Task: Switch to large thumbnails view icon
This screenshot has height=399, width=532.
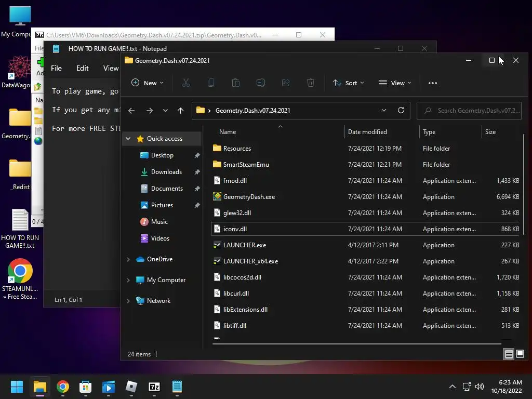Action: tap(520, 354)
